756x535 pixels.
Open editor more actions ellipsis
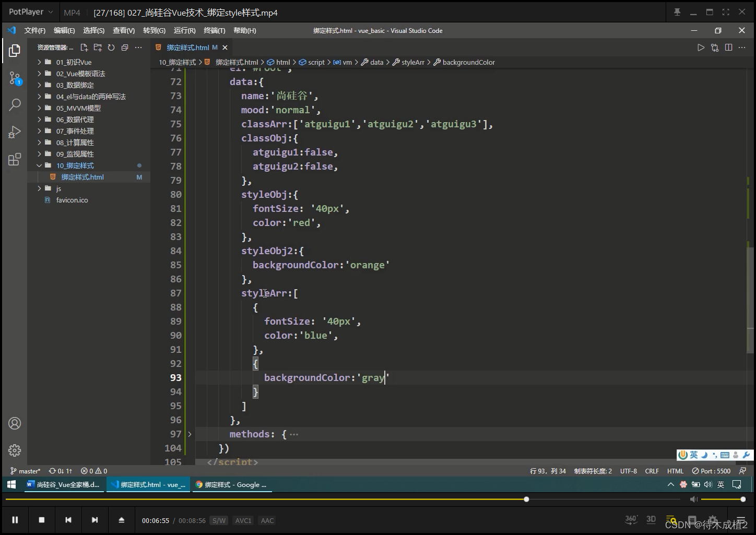[x=742, y=47]
